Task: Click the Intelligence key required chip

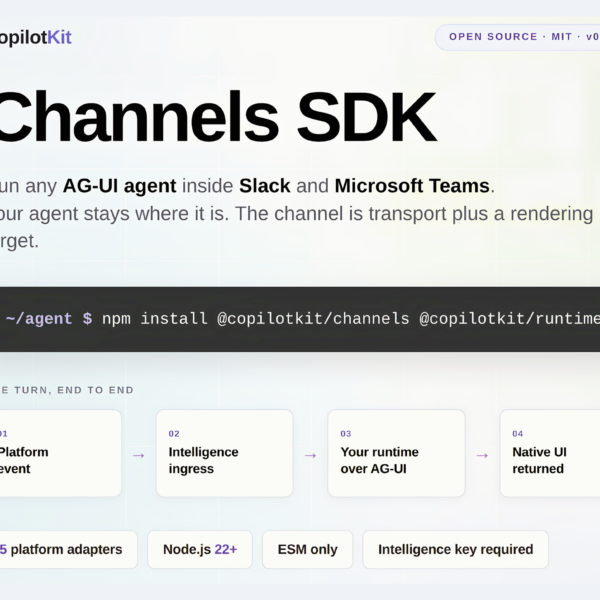Action: [x=456, y=549]
